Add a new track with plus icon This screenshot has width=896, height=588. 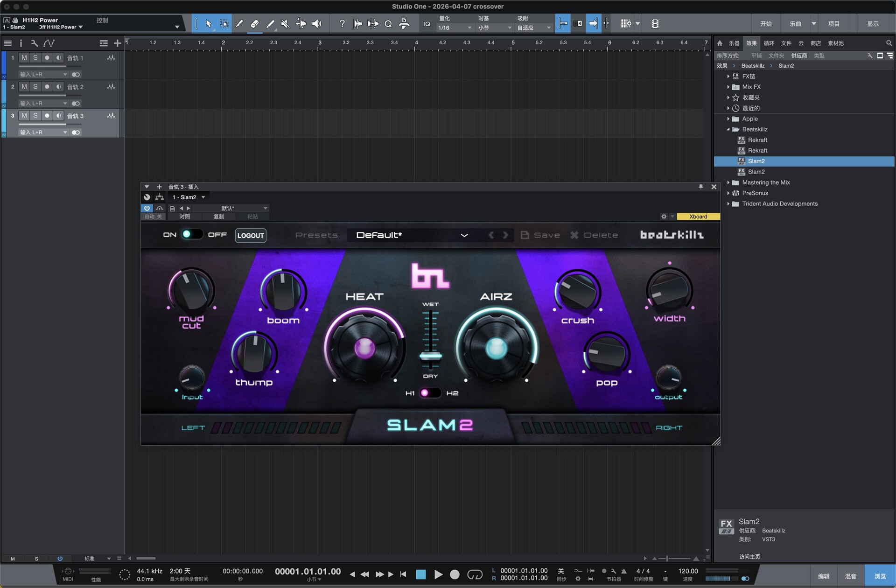118,43
